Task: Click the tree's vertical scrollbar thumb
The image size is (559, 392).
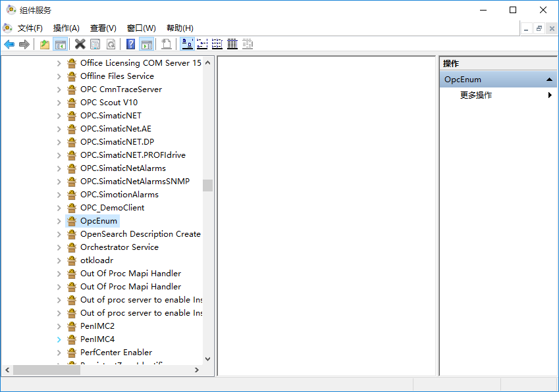Action: [x=208, y=185]
